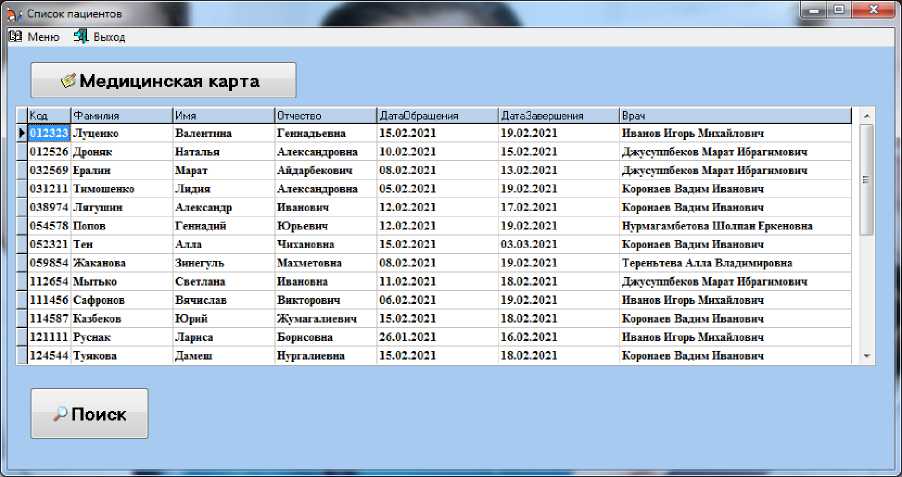The width and height of the screenshot is (902, 477).
Task: Open the Медицинская карта button
Action: [163, 81]
